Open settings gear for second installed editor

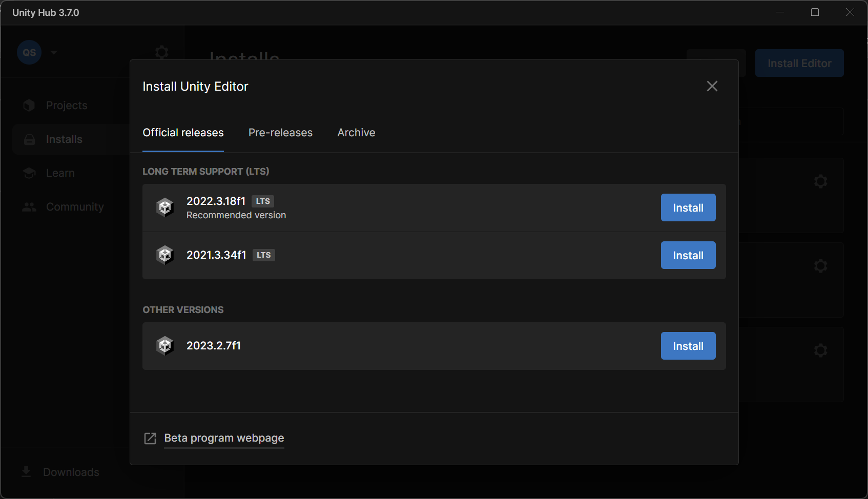821,266
